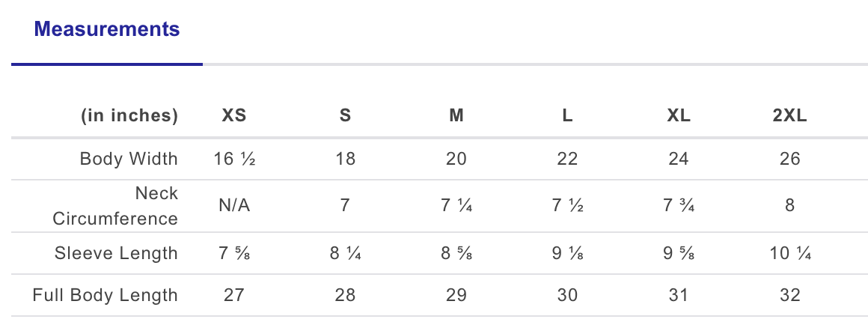Select the L full body length value 30
Screen dimensions: 868x334
(x=567, y=295)
